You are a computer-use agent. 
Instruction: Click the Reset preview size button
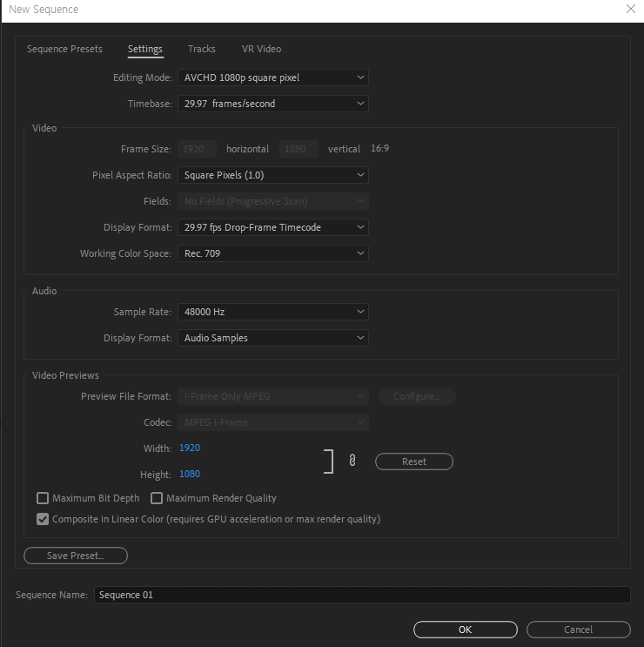coord(414,462)
